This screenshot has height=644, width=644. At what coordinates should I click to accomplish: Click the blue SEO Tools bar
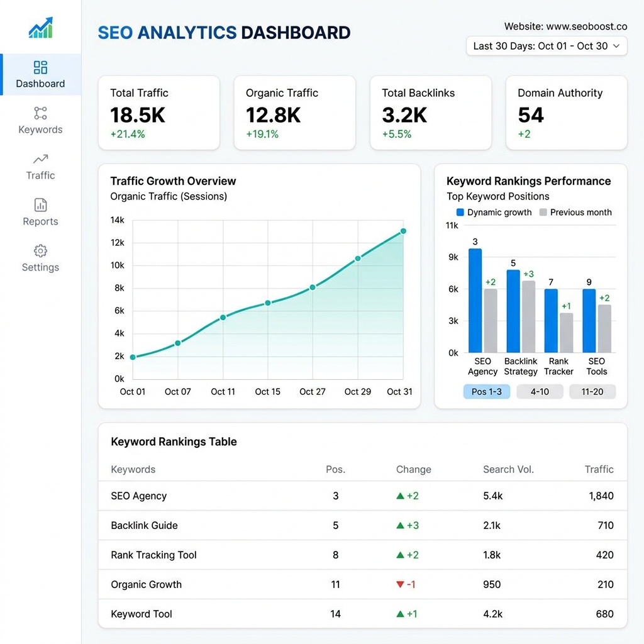pos(589,321)
